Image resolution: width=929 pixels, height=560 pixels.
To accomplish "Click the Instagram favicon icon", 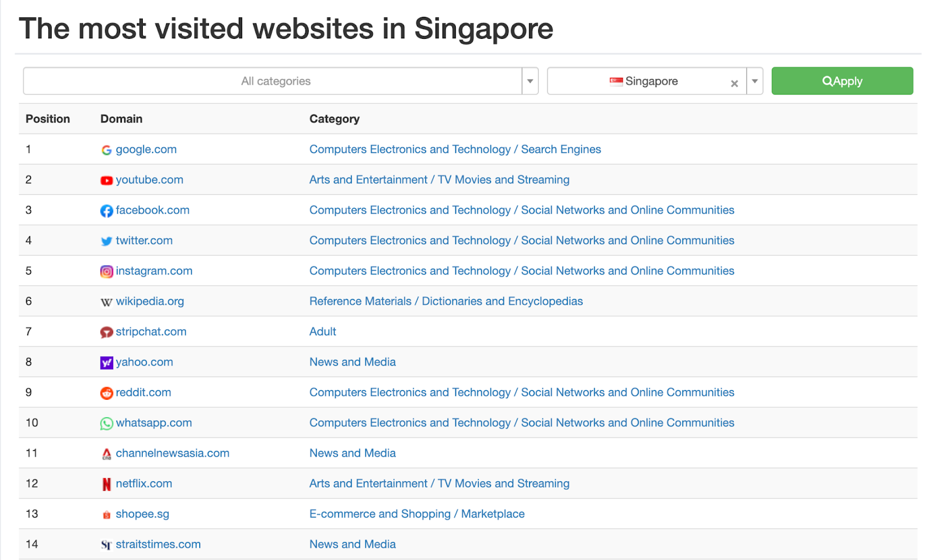I will [106, 272].
